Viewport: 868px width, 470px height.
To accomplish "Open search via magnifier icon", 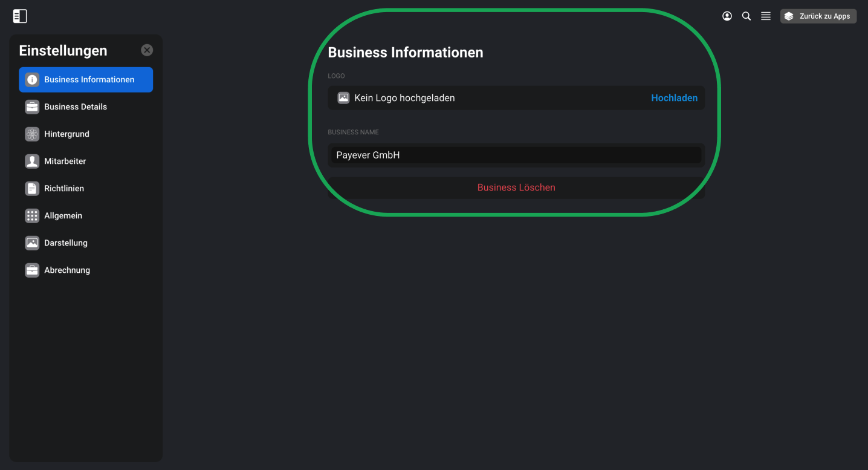I will (747, 16).
